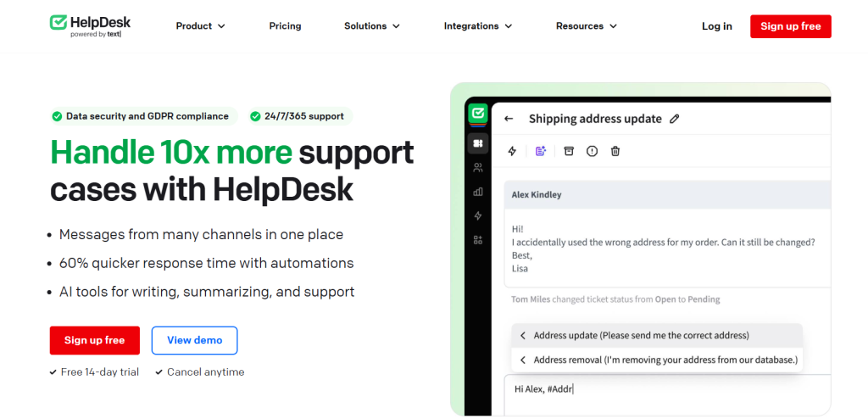Click the Tom Miles status change note

pyautogui.click(x=615, y=299)
